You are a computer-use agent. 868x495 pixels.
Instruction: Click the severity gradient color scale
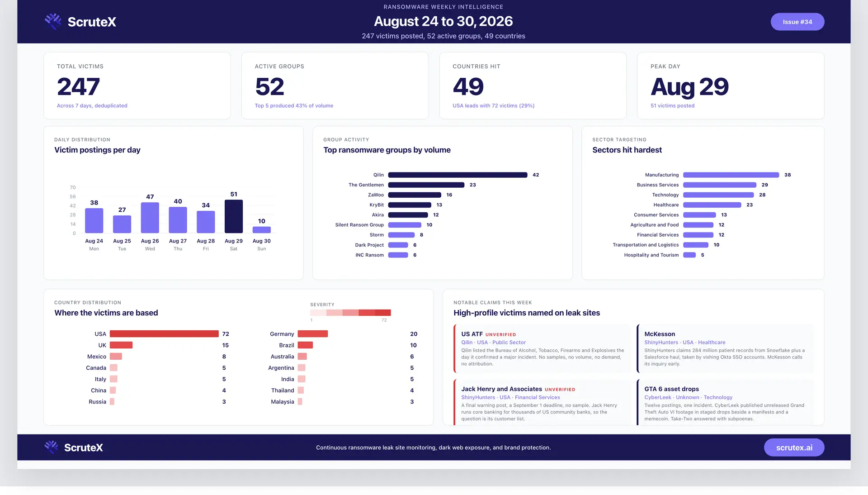click(350, 313)
